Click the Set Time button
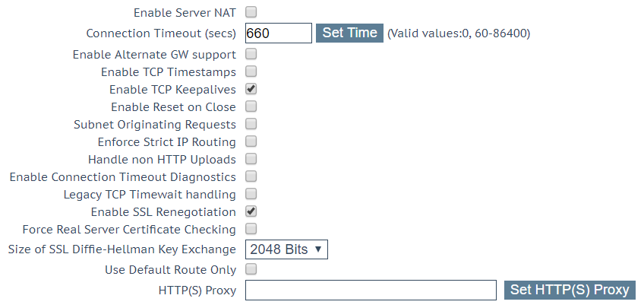644x308 pixels. click(349, 33)
